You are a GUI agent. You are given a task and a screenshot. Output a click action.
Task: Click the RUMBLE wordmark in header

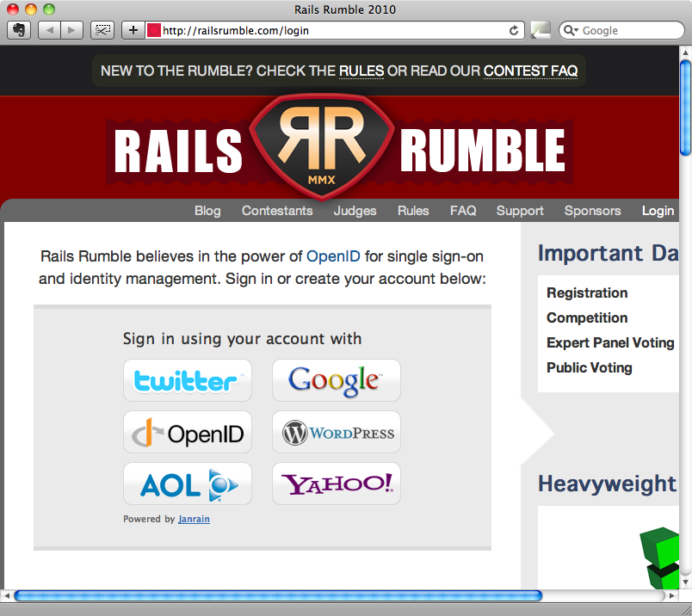tap(482, 150)
